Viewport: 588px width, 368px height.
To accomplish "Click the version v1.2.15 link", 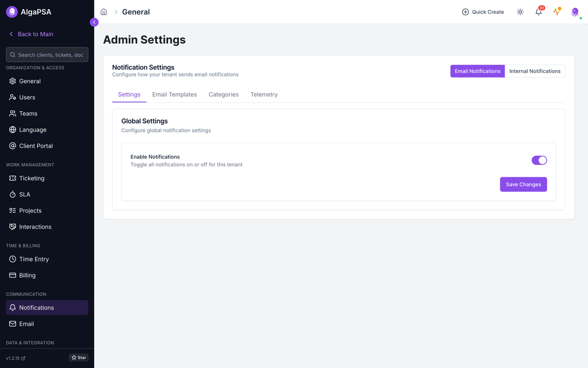I will pos(16,358).
